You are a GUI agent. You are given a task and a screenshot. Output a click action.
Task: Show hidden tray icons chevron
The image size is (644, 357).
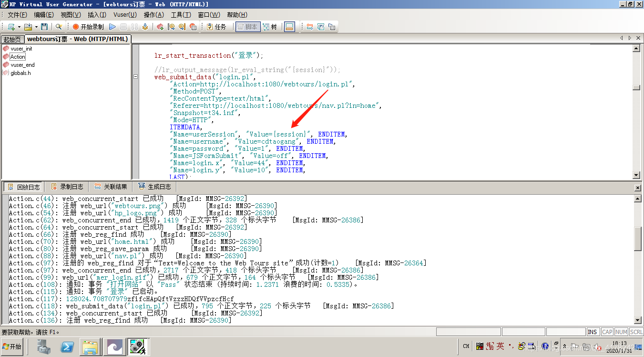click(x=564, y=346)
